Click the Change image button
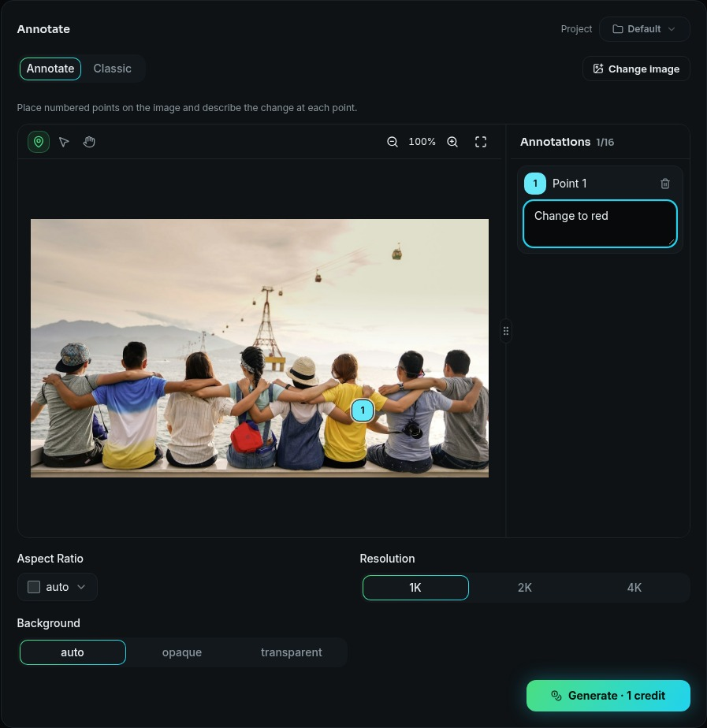This screenshot has height=728, width=707. [x=636, y=69]
